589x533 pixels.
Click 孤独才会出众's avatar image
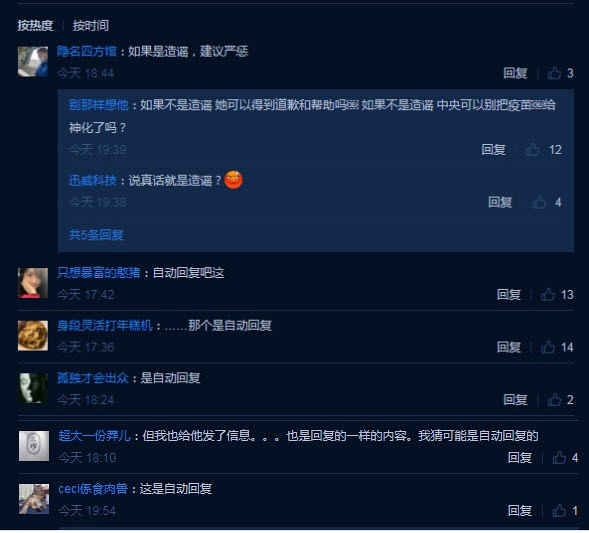click(33, 388)
